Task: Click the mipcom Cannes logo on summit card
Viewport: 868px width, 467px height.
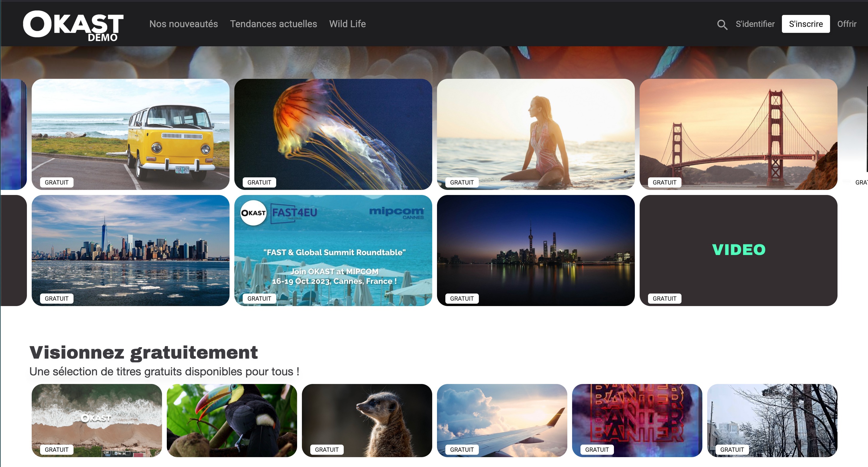Action: (x=397, y=213)
